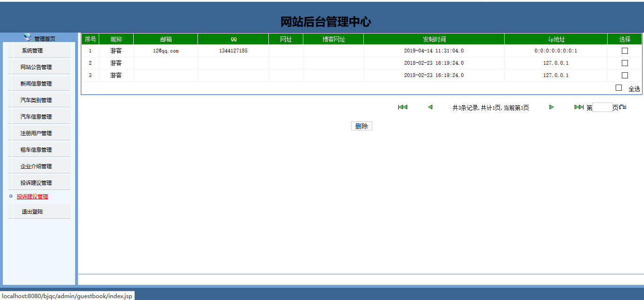This screenshot has height=300, width=644.
Task: Go to last page arrow icon
Action: 579,107
